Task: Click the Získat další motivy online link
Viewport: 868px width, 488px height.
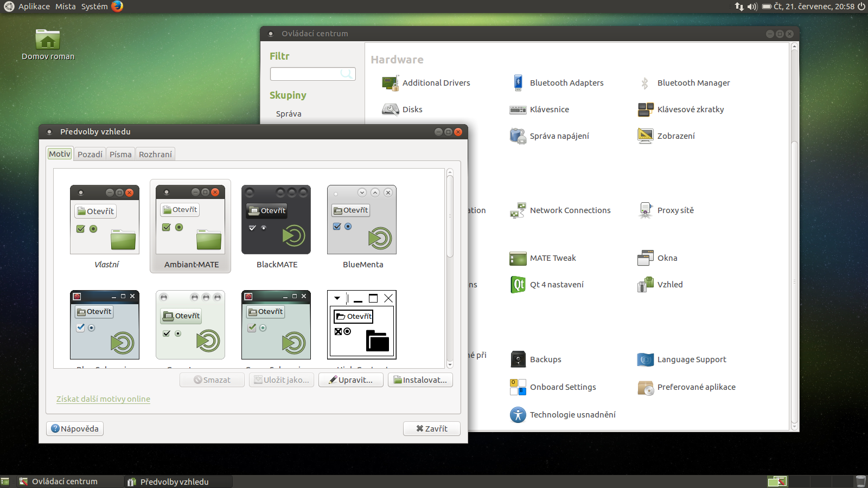Action: pyautogui.click(x=103, y=399)
